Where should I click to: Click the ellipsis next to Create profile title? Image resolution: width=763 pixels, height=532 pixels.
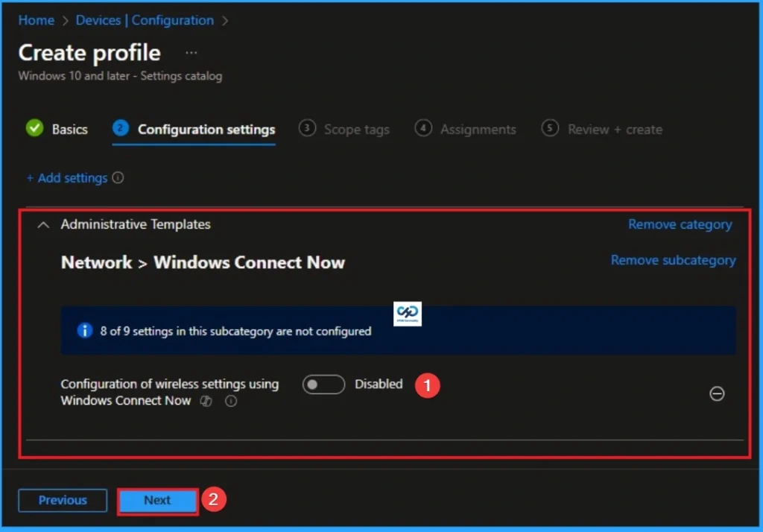click(191, 52)
